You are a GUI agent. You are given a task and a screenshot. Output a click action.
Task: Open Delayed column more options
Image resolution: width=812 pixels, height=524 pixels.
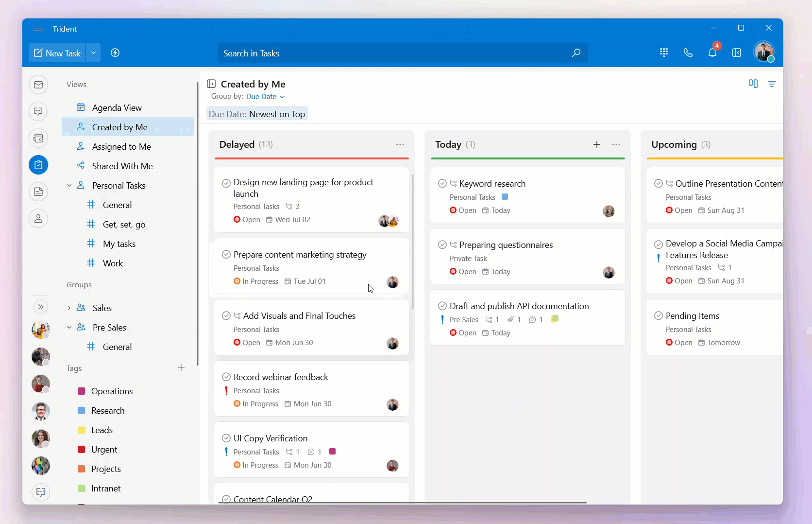[x=400, y=144]
